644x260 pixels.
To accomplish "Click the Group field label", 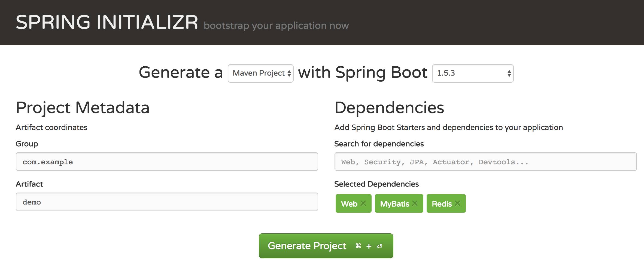I will [27, 144].
